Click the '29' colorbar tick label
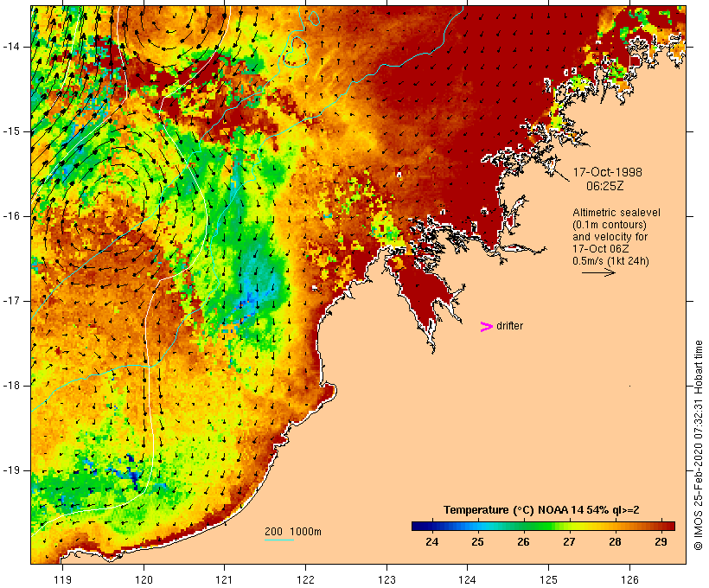 661,542
